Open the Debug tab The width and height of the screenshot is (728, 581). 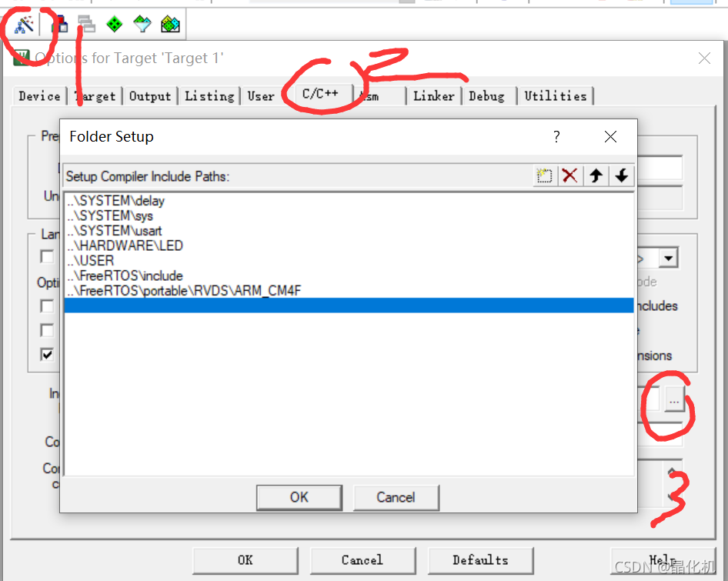point(486,96)
